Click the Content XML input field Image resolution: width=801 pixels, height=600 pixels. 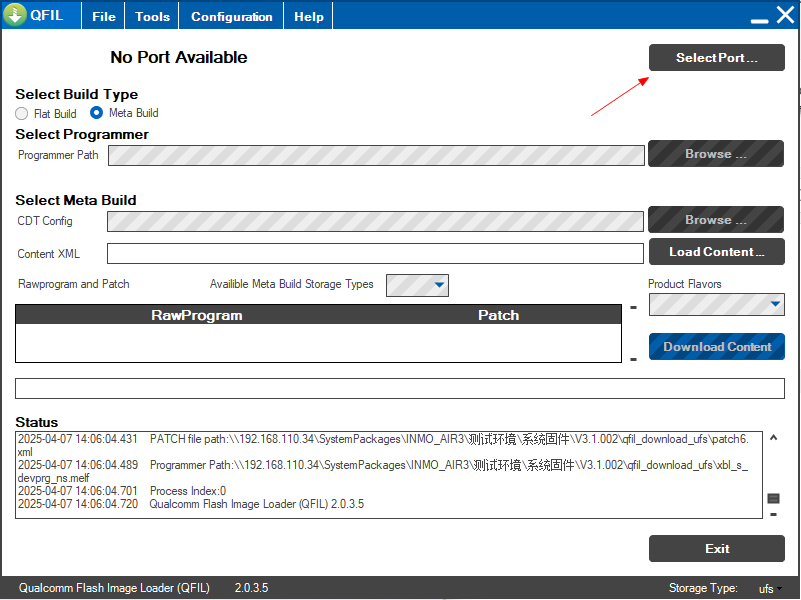point(375,254)
